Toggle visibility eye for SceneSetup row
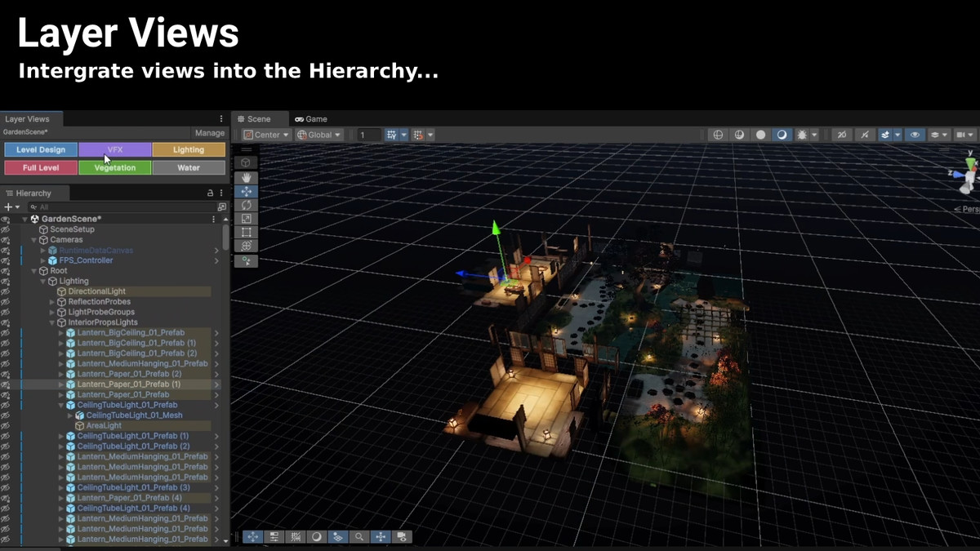Viewport: 980px width, 551px height. tap(6, 229)
